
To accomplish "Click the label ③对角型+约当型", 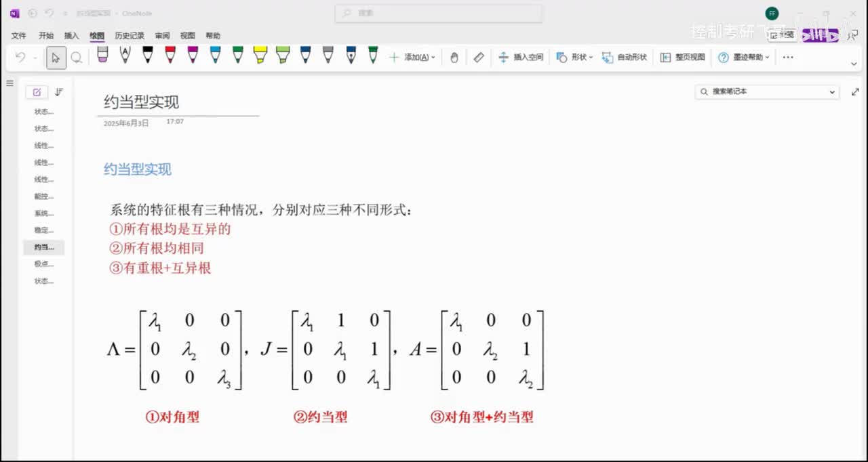I will [482, 417].
